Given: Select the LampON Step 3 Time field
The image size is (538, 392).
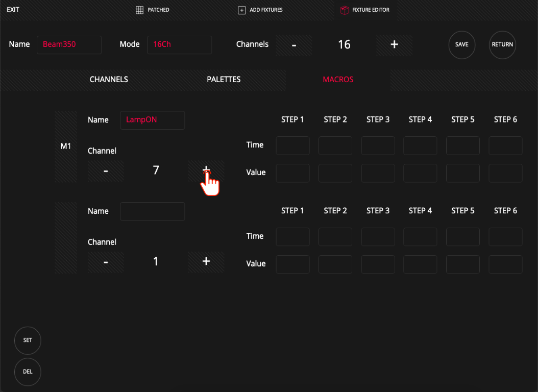Looking at the screenshot, I should [x=378, y=145].
